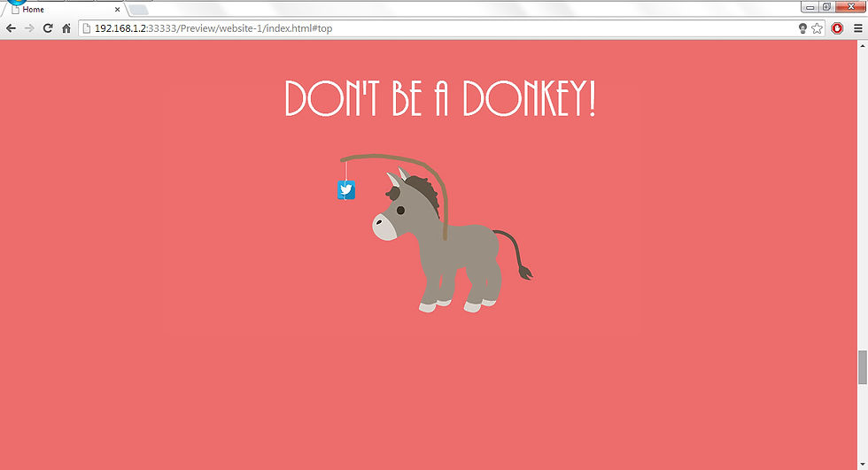Close the browser window
The height and width of the screenshot is (470, 868).
point(850,6)
